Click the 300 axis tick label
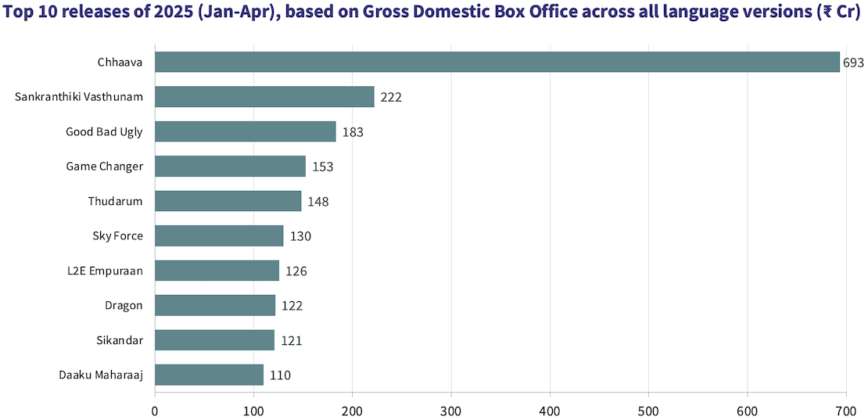The width and height of the screenshot is (868, 420). click(x=451, y=411)
